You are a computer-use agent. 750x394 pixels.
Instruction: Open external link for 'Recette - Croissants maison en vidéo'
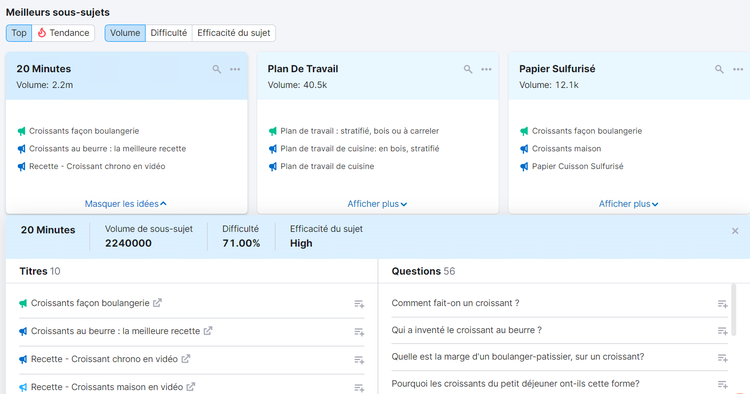point(191,386)
